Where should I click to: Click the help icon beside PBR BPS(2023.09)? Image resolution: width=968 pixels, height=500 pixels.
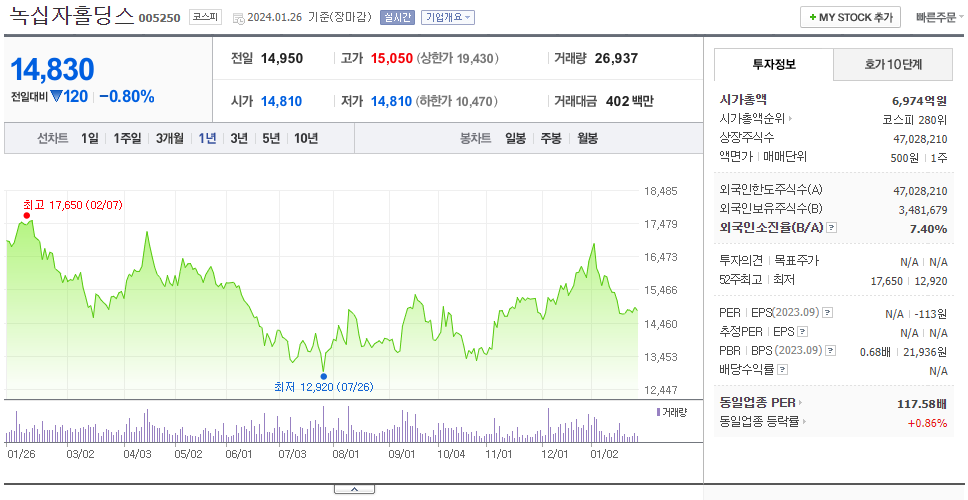(831, 351)
